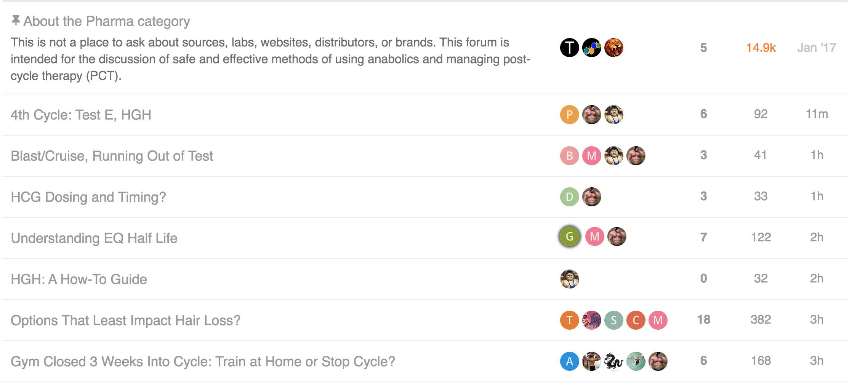Open the black T avatar on pinned topic

point(569,48)
